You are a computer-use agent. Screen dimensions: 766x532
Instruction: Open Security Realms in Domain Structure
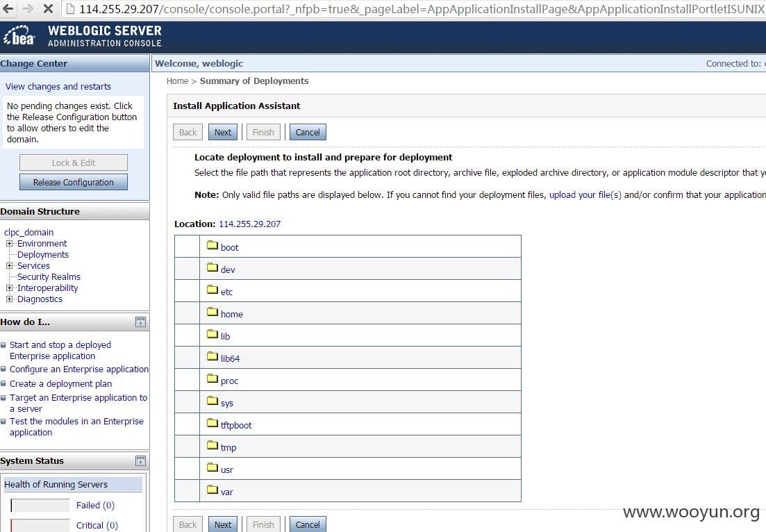[x=49, y=276]
